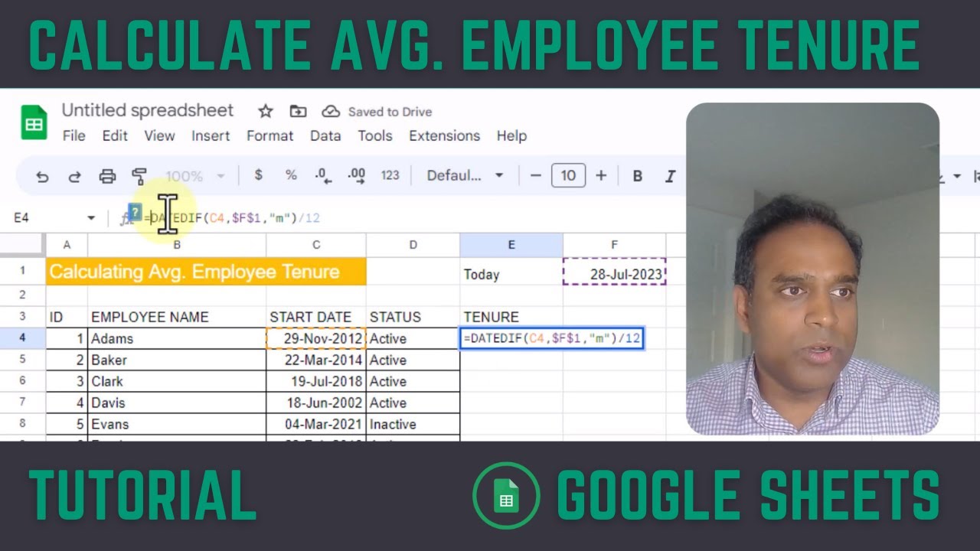
Task: Select column F header
Action: 614,245
